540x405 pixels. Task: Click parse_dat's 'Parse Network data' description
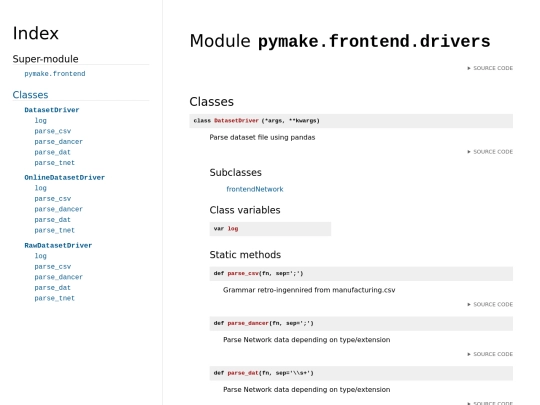(x=307, y=390)
